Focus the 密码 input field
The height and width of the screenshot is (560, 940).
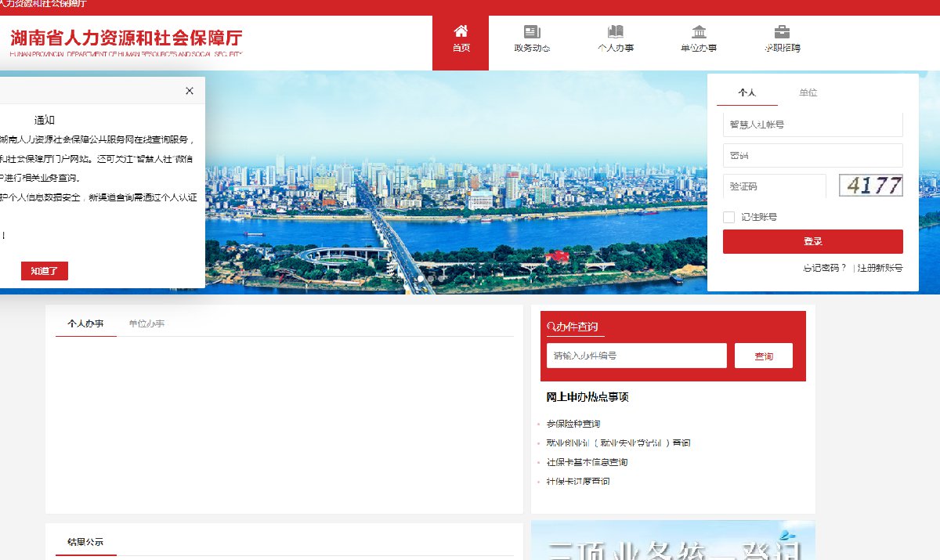tap(813, 155)
